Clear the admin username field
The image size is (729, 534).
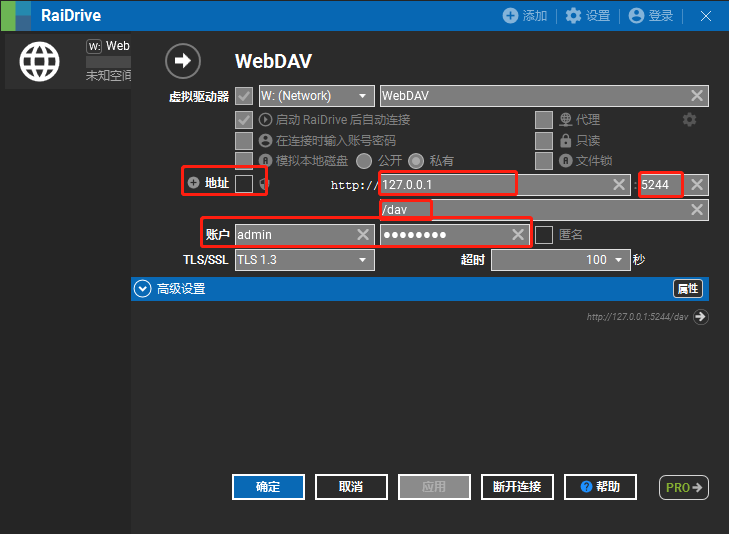(x=363, y=235)
